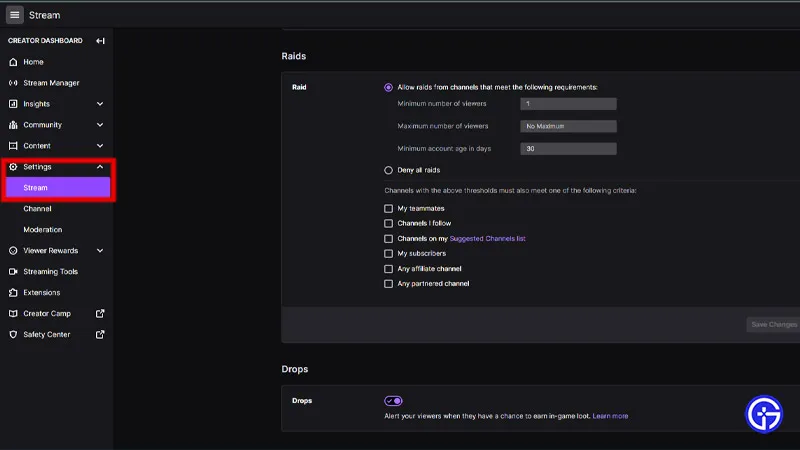Select Channel under Settings

(37, 209)
